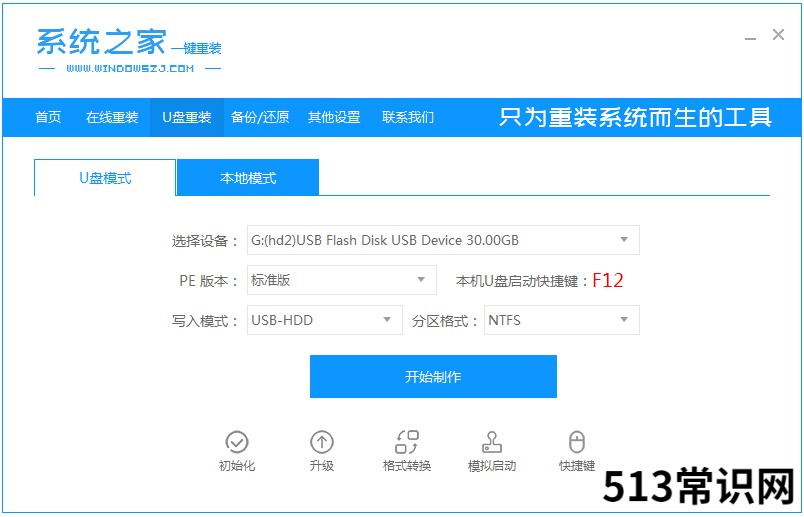Screen dimensions: 804x517
Task: Click 联系我们 in the navigation bar
Action: click(x=408, y=117)
